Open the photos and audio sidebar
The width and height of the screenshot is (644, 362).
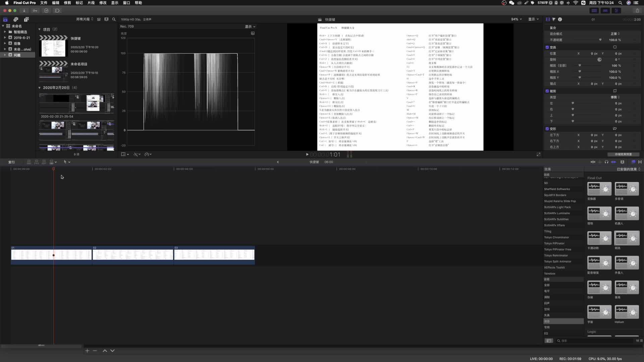pyautogui.click(x=16, y=19)
